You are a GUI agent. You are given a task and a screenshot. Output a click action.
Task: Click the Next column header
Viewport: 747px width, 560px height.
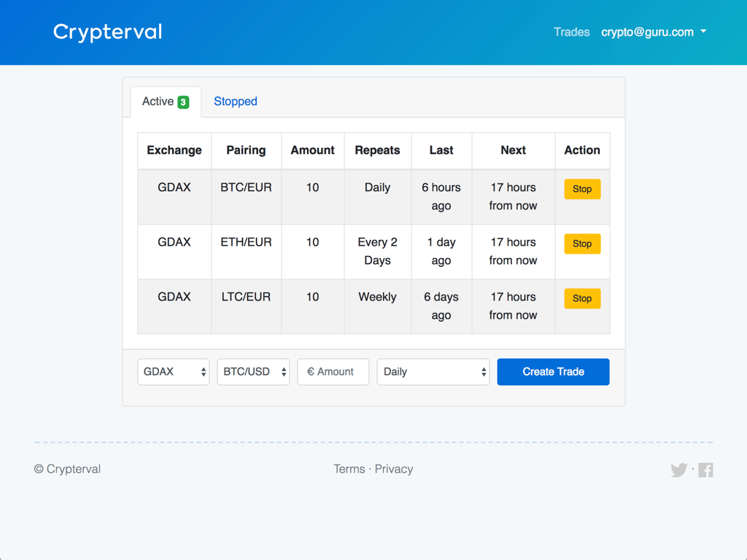[513, 150]
